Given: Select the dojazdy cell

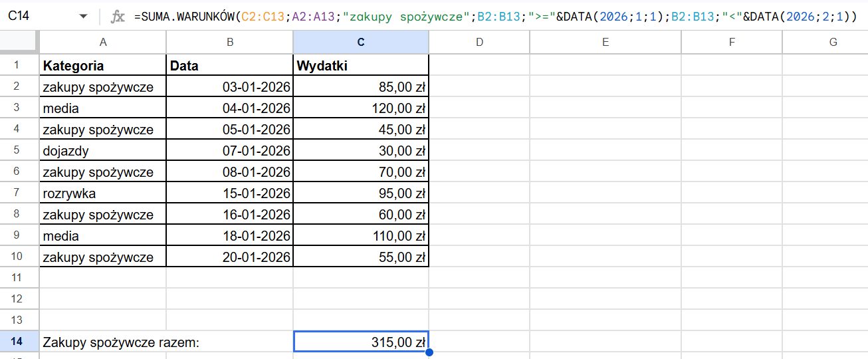Looking at the screenshot, I should click(103, 151).
